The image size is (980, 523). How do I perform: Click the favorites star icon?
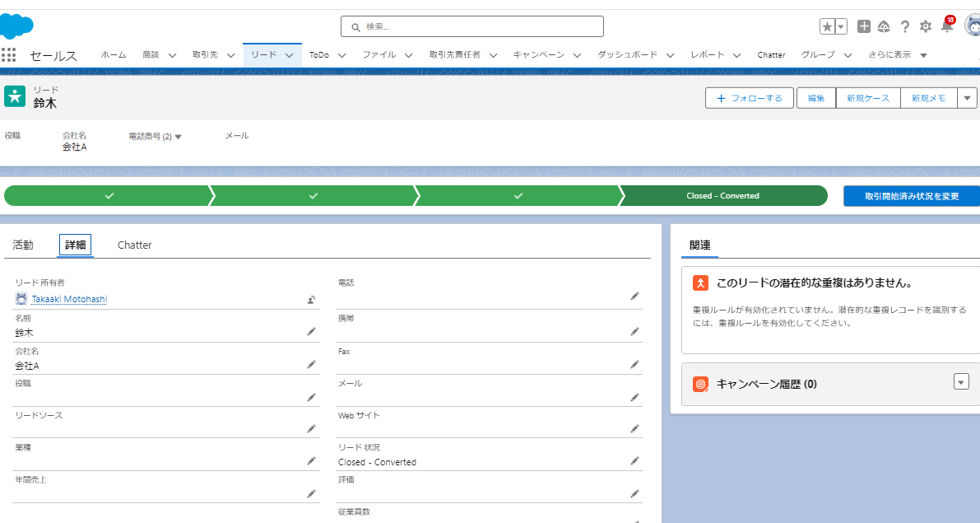(x=827, y=26)
